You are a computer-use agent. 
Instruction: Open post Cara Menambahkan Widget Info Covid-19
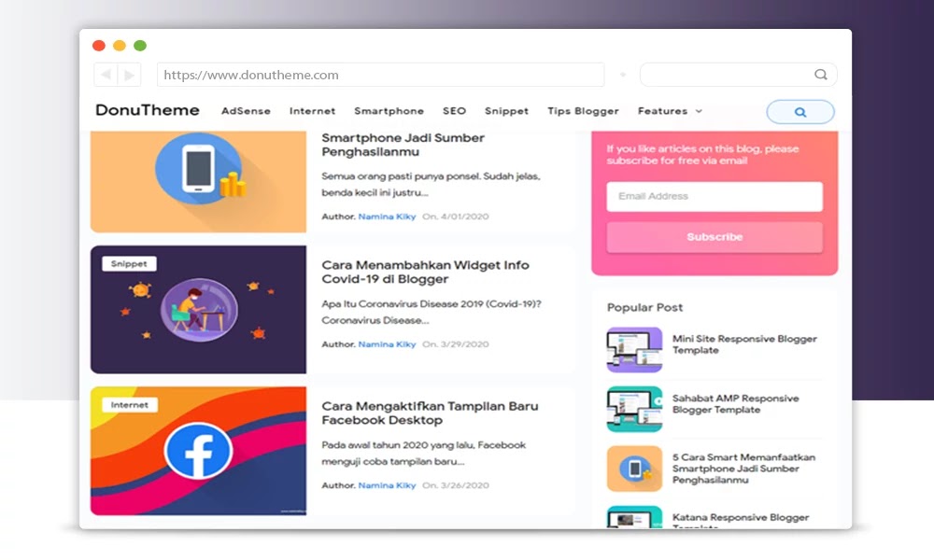(425, 272)
